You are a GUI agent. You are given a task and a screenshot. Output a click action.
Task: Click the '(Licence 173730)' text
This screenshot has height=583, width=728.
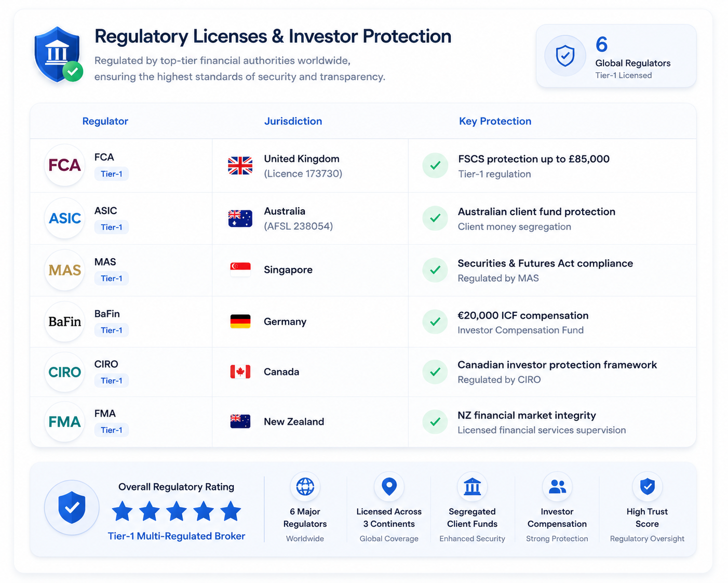click(x=303, y=174)
